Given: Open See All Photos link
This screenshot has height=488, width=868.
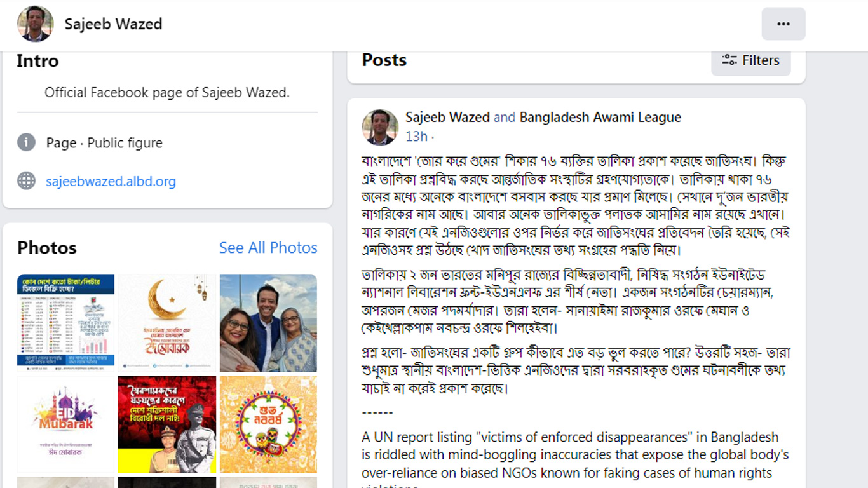Looking at the screenshot, I should (268, 248).
